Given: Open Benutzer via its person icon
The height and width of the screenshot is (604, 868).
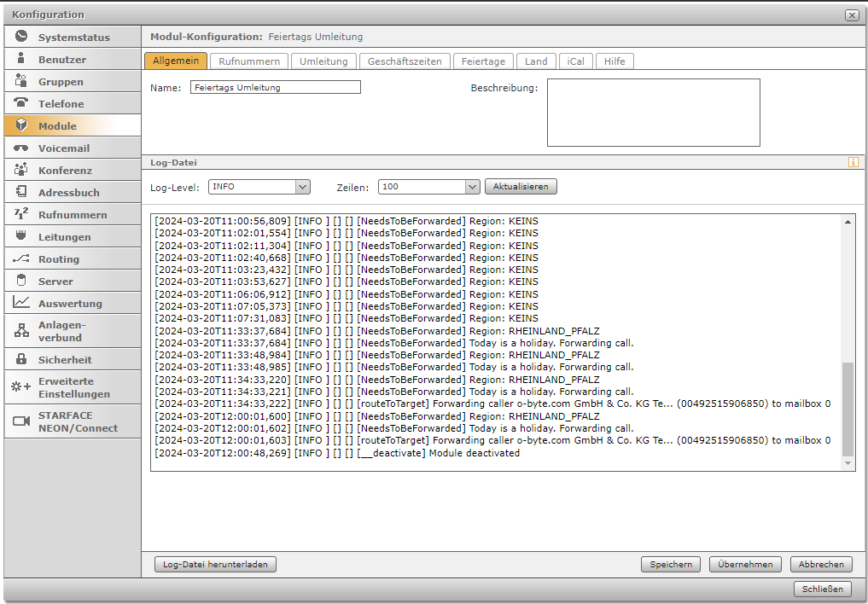Looking at the screenshot, I should 21,59.
